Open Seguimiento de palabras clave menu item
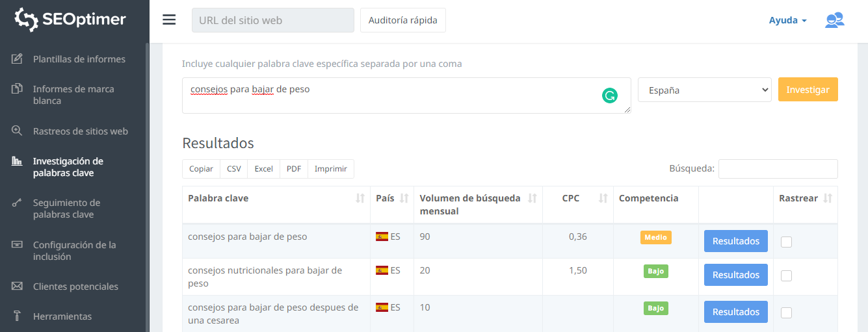 [x=66, y=209]
